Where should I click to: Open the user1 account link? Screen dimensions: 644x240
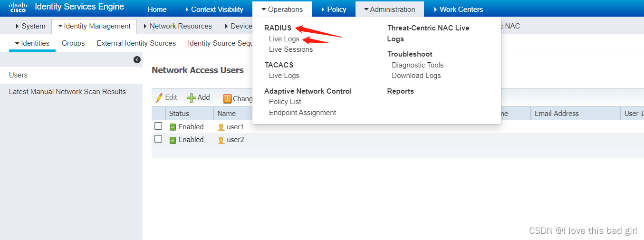coord(235,127)
